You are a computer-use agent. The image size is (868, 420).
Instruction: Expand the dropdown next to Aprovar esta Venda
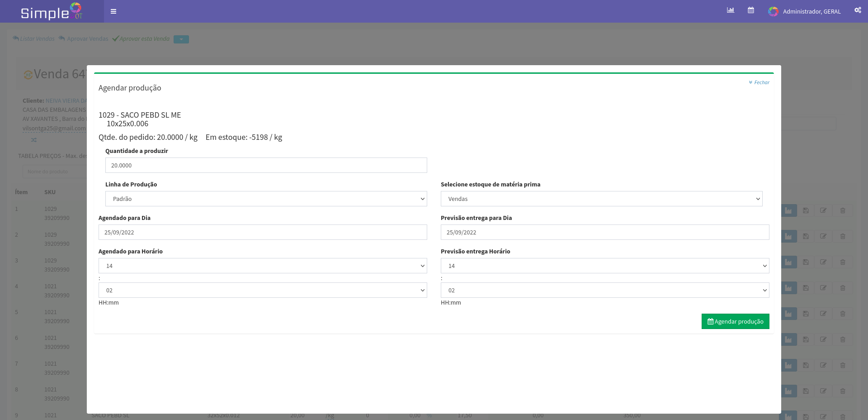click(181, 39)
